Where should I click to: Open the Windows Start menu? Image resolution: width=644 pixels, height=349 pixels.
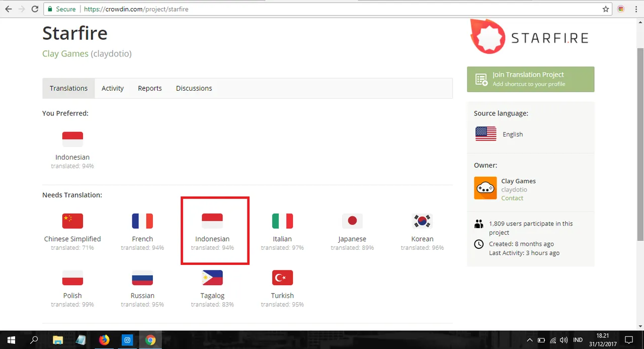click(11, 340)
